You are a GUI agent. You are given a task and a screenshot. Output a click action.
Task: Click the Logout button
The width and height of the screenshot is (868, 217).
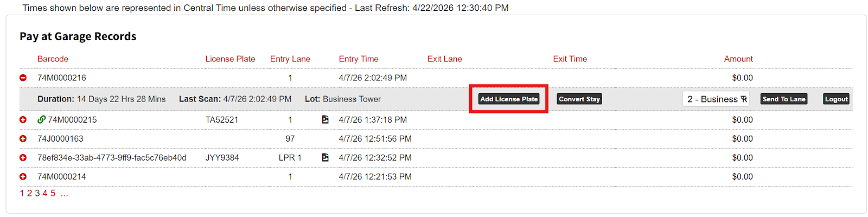pos(836,99)
